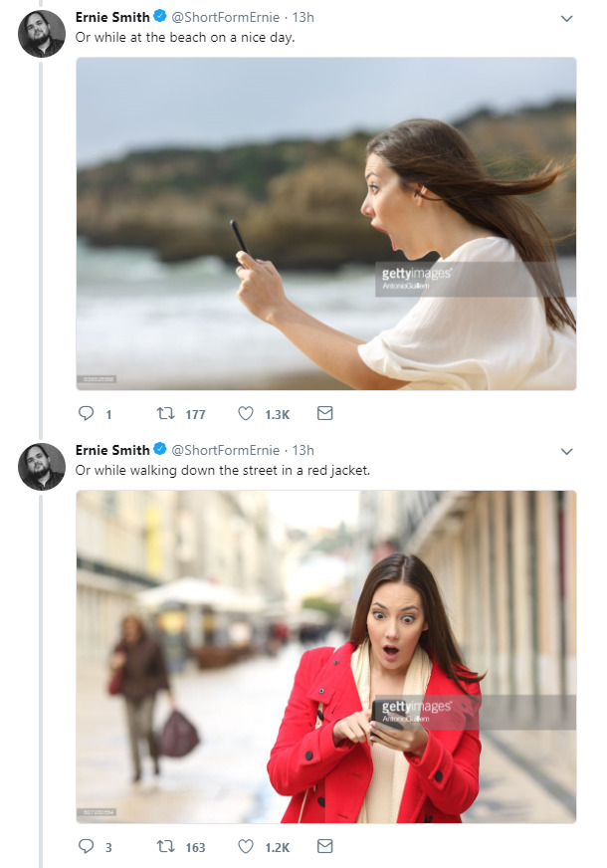The height and width of the screenshot is (868, 607).
Task: Like the beach photo tweet
Action: click(x=246, y=414)
